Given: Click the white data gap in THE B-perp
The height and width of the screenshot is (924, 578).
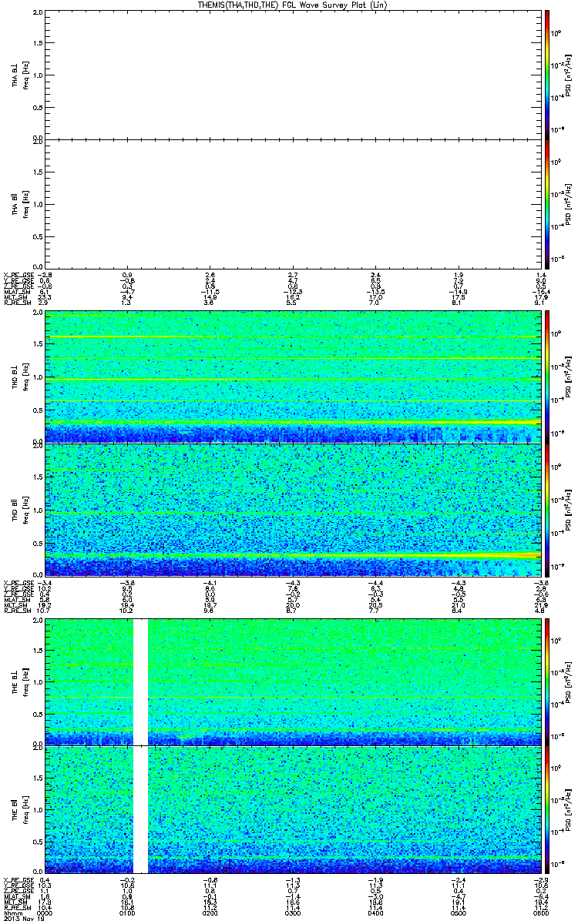Looking at the screenshot, I should coord(140,682).
